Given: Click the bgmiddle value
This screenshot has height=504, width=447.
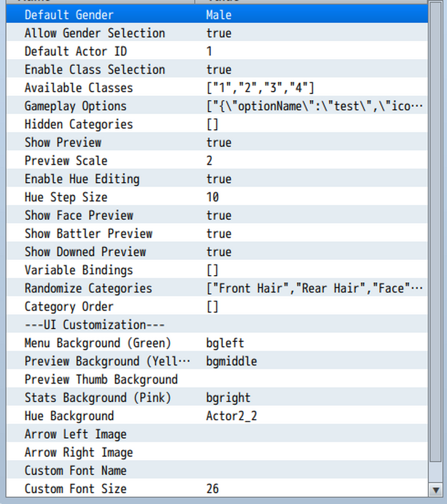Looking at the screenshot, I should (x=231, y=361).
